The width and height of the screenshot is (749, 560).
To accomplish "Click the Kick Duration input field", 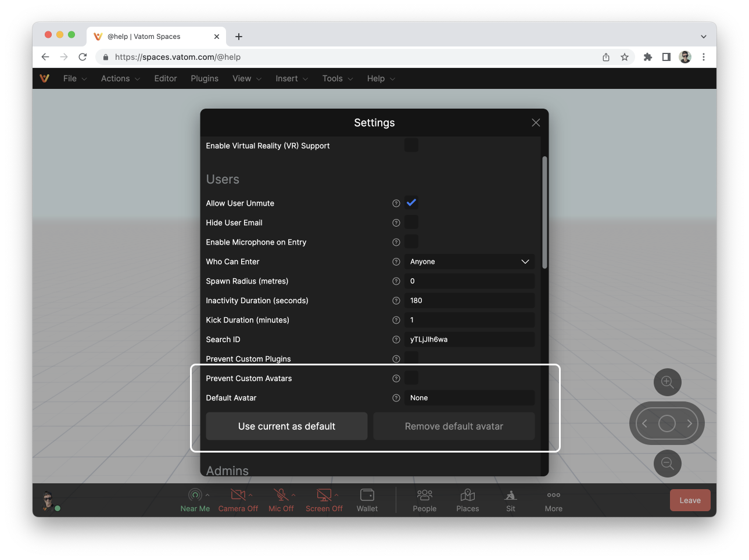I will (470, 320).
